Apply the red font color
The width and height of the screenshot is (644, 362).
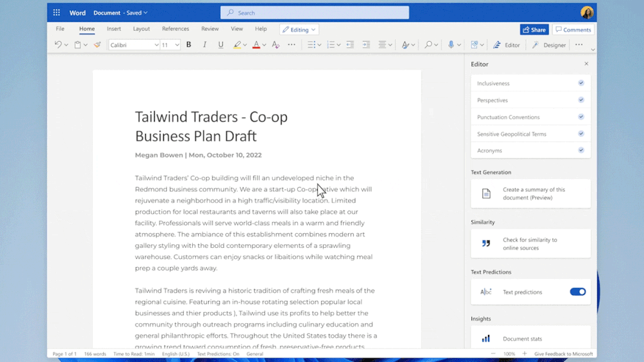point(256,44)
